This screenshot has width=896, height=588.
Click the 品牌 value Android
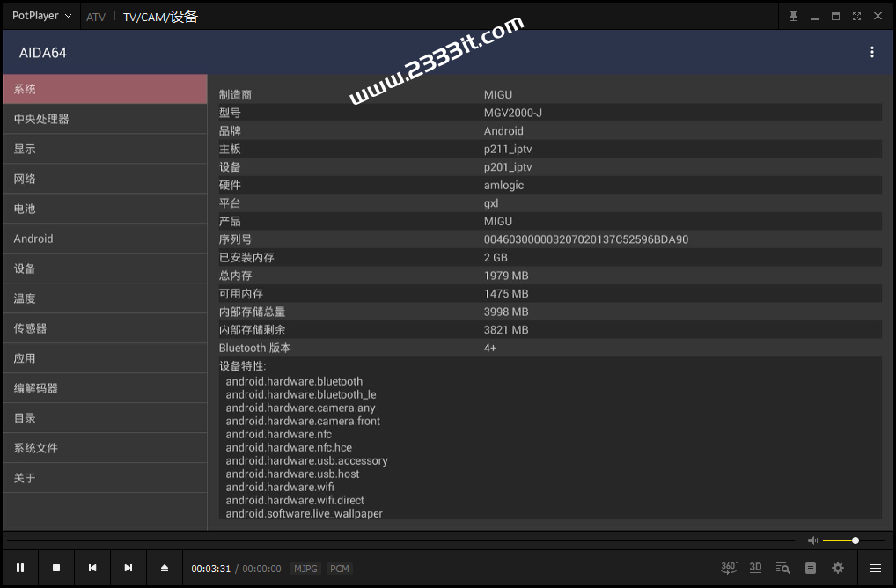tap(503, 131)
